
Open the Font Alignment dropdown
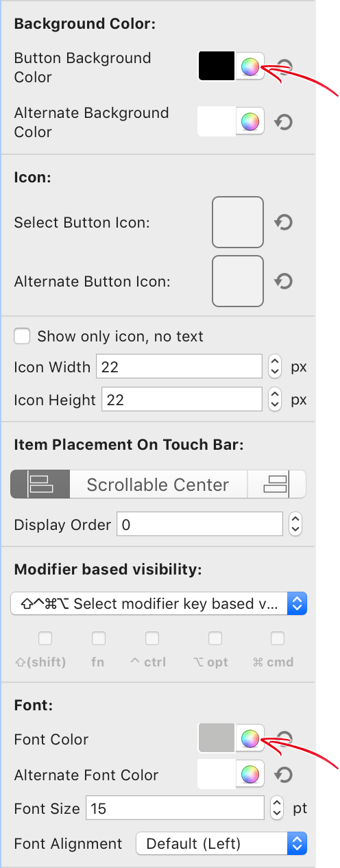pyautogui.click(x=221, y=843)
